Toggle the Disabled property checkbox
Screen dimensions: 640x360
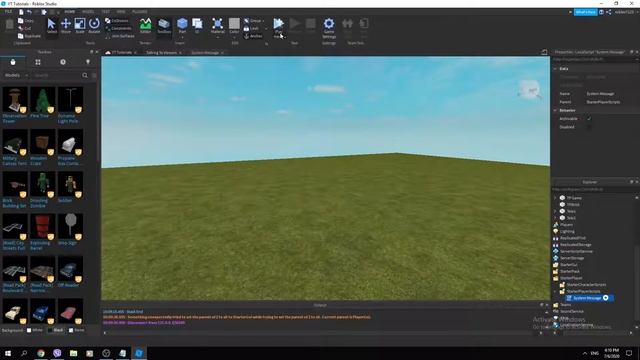(x=589, y=127)
